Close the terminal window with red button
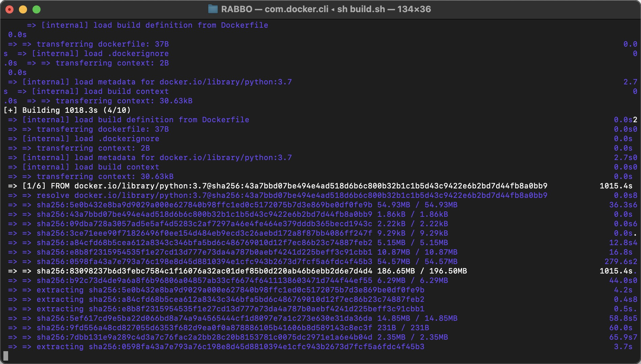This screenshot has height=364, width=641. tap(9, 9)
